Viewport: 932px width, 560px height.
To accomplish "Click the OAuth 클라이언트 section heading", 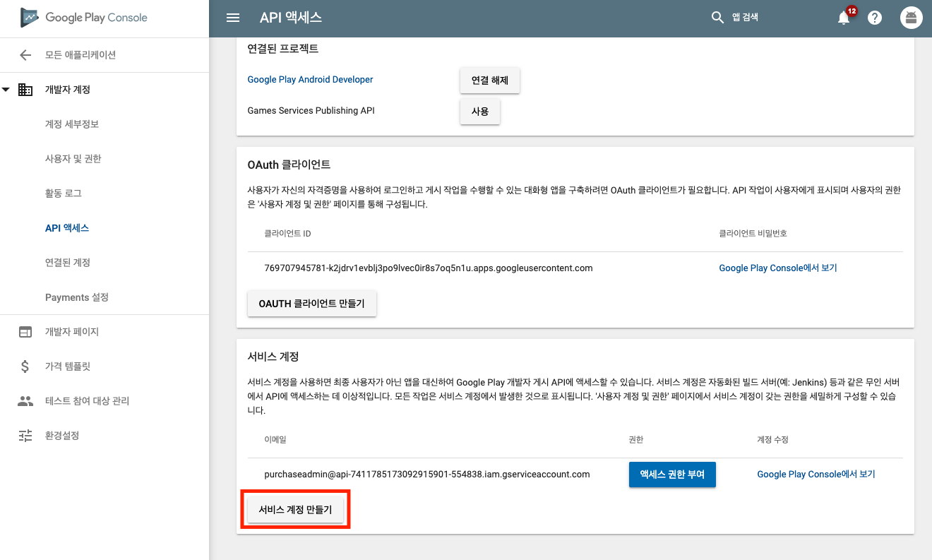I will [x=289, y=165].
